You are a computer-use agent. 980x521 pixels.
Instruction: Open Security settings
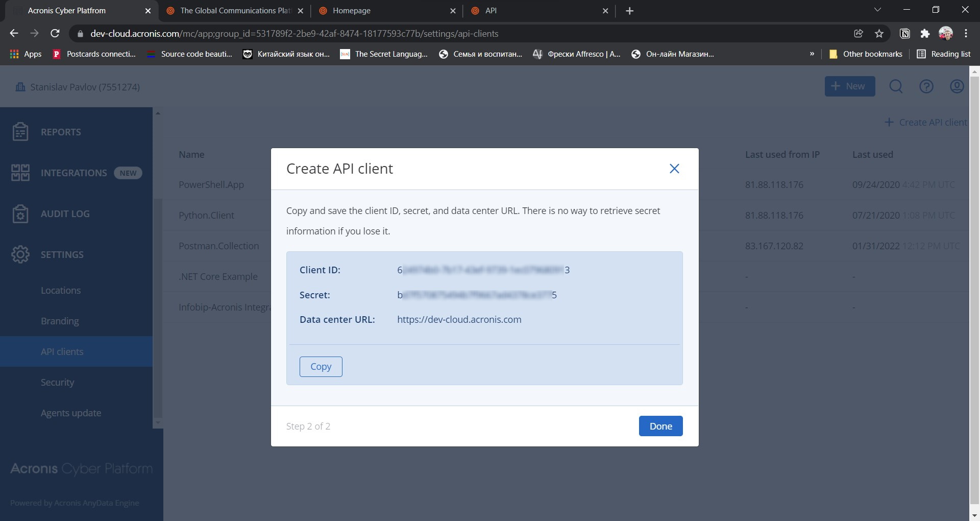(57, 382)
